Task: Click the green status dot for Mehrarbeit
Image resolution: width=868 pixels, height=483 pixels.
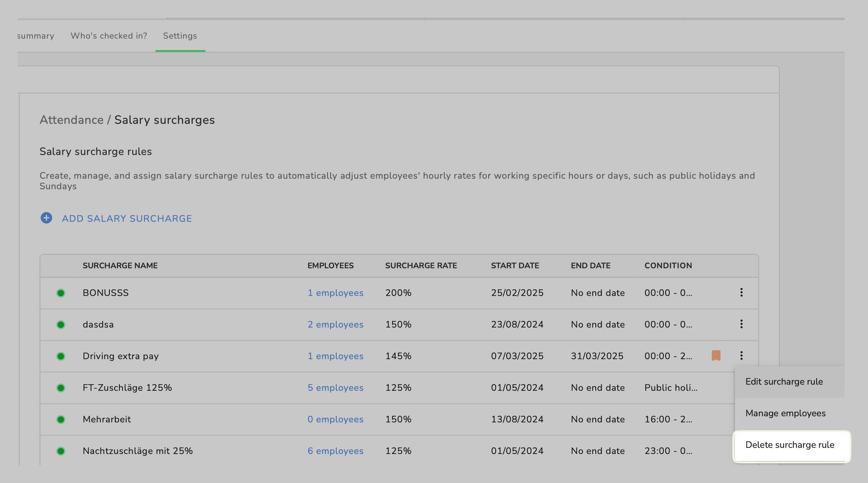Action: [x=61, y=419]
